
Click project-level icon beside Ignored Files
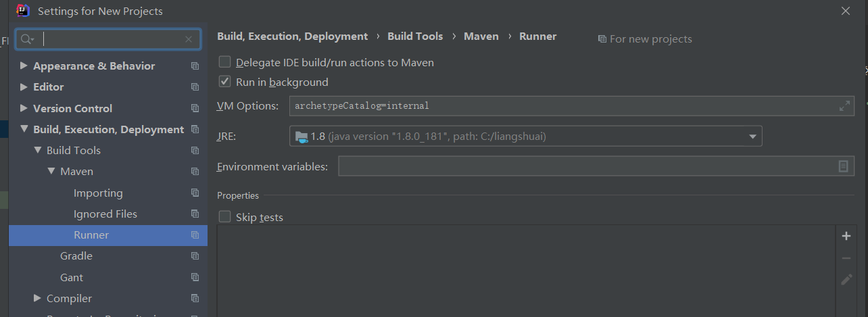pyautogui.click(x=195, y=214)
